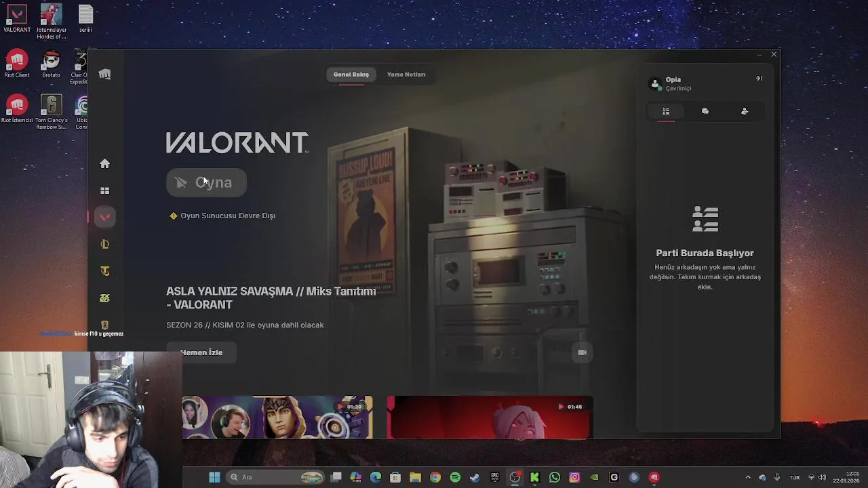The width and height of the screenshot is (868, 488).
Task: Open the VALORANT desktop shortcut
Action: [x=17, y=18]
